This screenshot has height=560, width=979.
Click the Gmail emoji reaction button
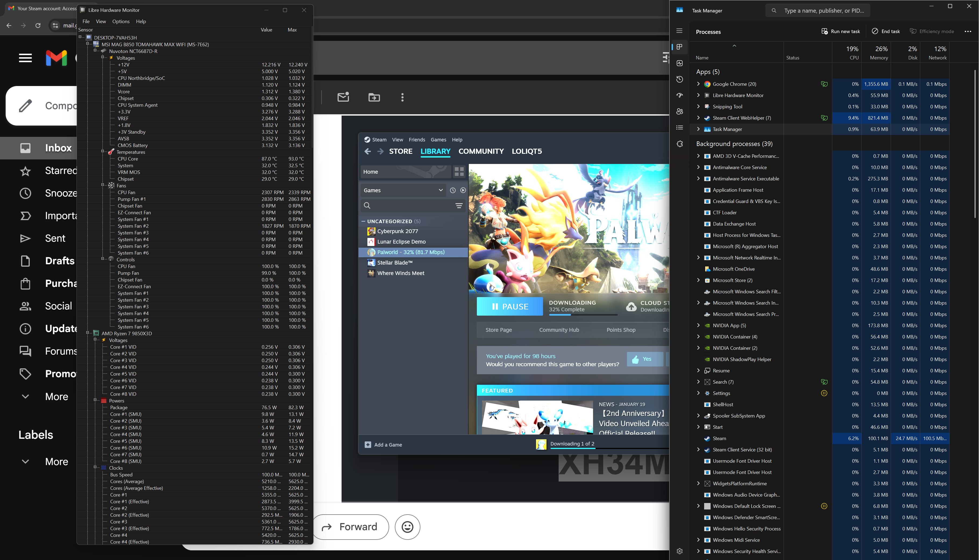[407, 527]
